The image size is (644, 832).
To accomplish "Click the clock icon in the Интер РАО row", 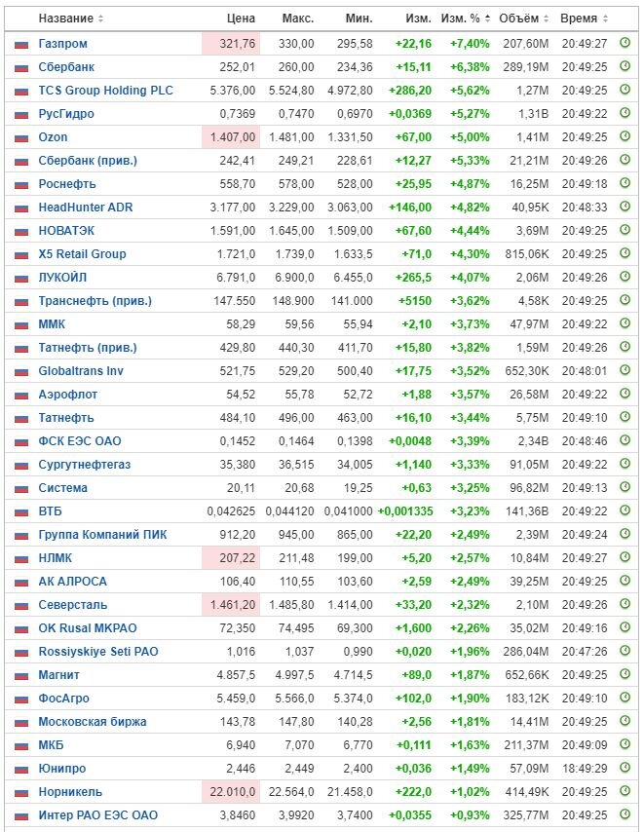I will pyautogui.click(x=625, y=813).
